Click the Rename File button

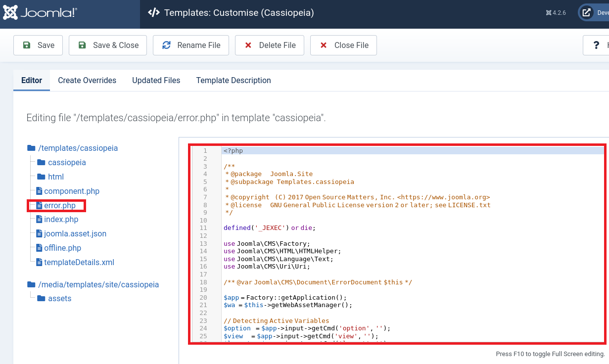tap(190, 45)
